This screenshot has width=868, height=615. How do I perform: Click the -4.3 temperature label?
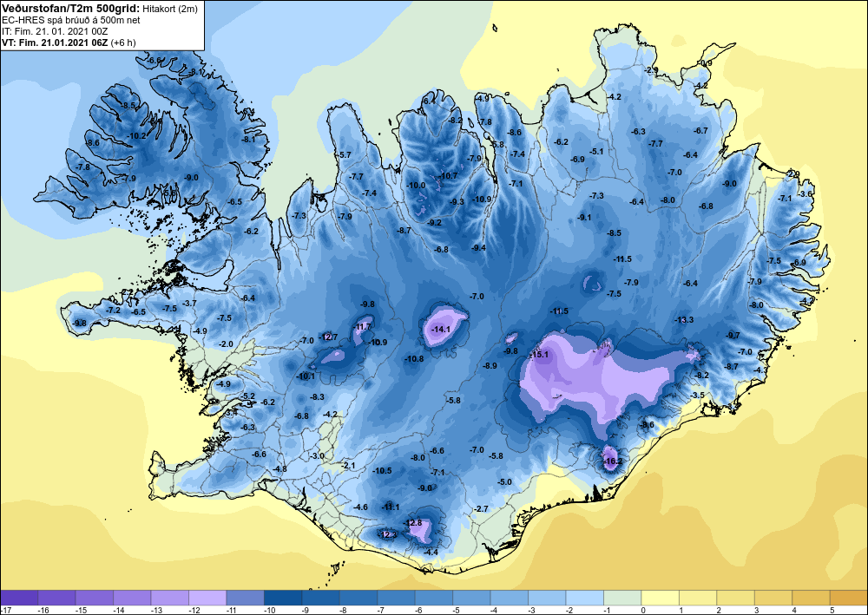760,370
